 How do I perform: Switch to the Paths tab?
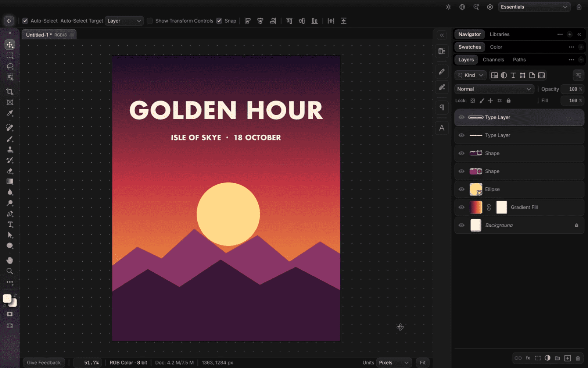click(519, 60)
